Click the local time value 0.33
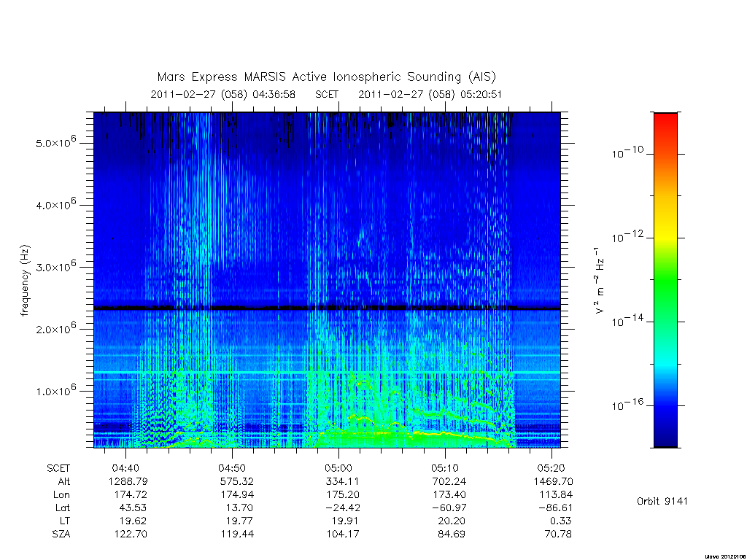Screen dimensions: 747x560 tap(561, 521)
